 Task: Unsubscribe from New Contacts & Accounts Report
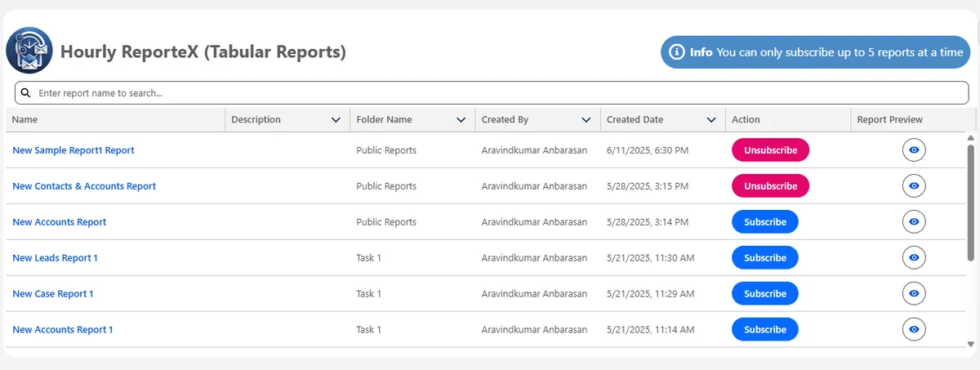tap(770, 186)
